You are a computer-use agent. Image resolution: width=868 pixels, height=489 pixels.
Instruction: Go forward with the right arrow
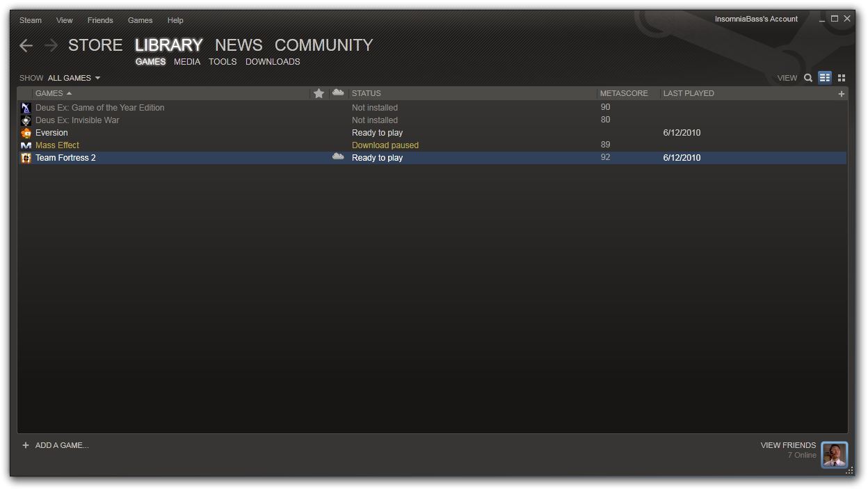coord(51,46)
